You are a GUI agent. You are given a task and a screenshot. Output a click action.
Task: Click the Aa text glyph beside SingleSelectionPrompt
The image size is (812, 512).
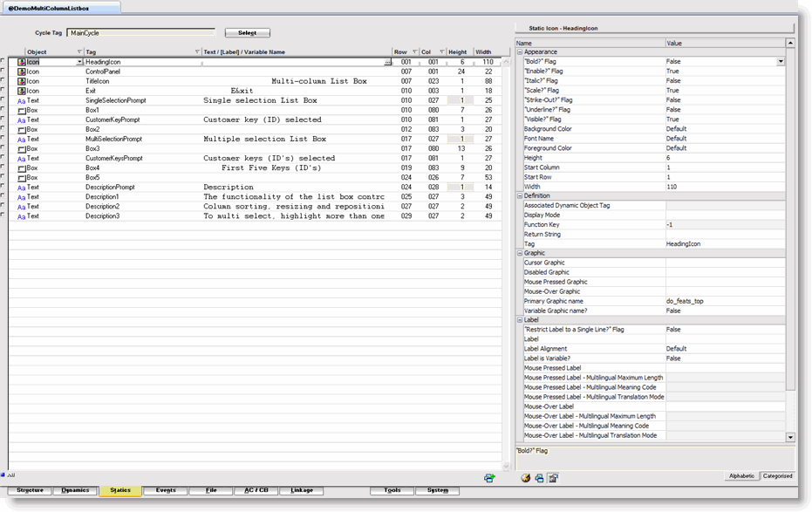(21, 101)
